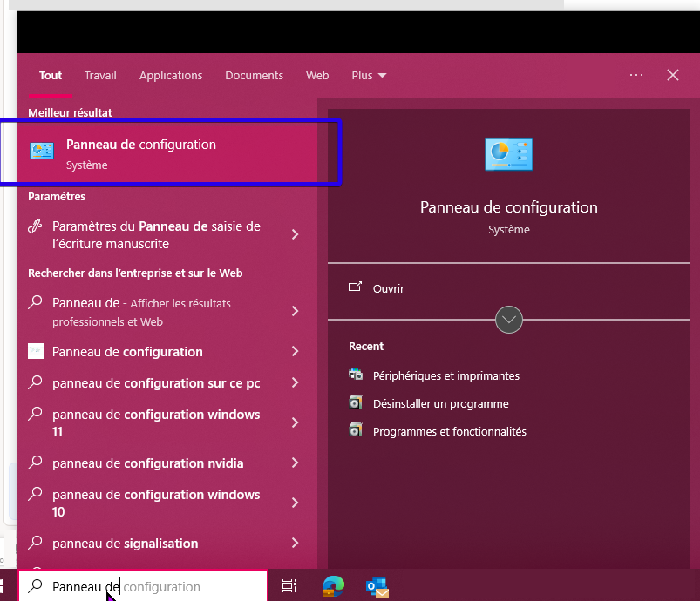Click the thumbnail icon beside Panneau de configuration suggestion
700x601 pixels.
[x=36, y=351]
